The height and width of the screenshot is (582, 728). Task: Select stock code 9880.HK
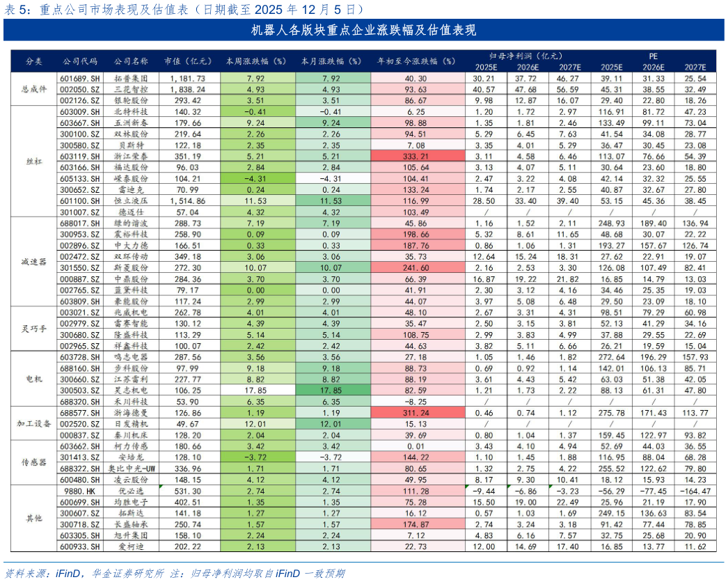78,491
